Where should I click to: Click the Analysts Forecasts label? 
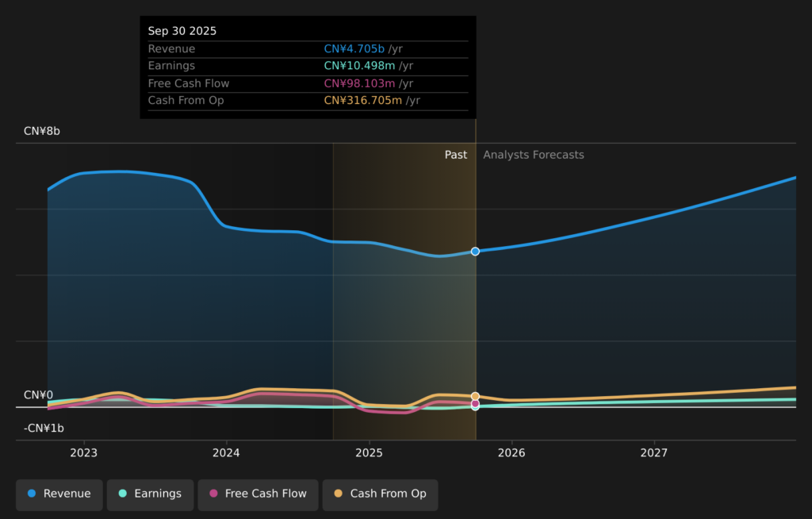click(533, 155)
